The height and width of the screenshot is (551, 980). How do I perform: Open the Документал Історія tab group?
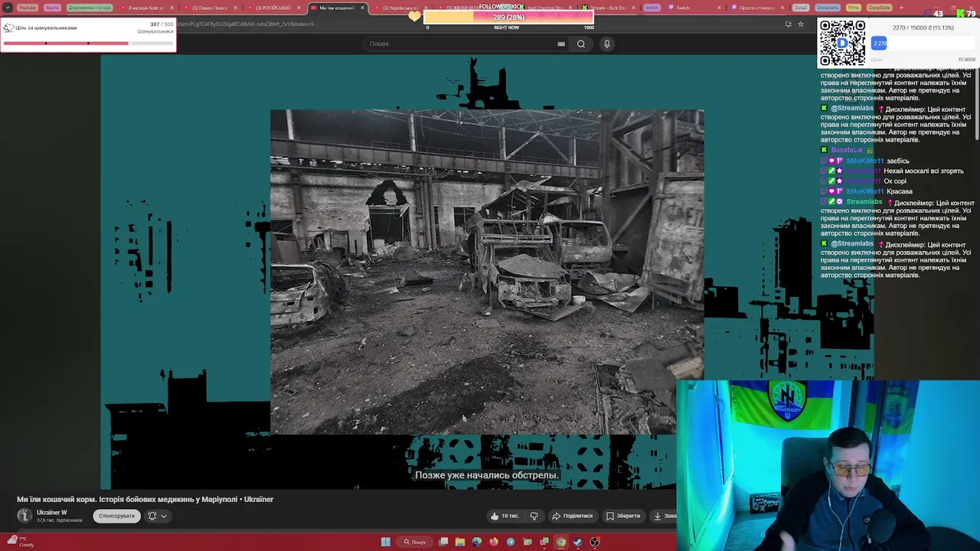pyautogui.click(x=90, y=8)
